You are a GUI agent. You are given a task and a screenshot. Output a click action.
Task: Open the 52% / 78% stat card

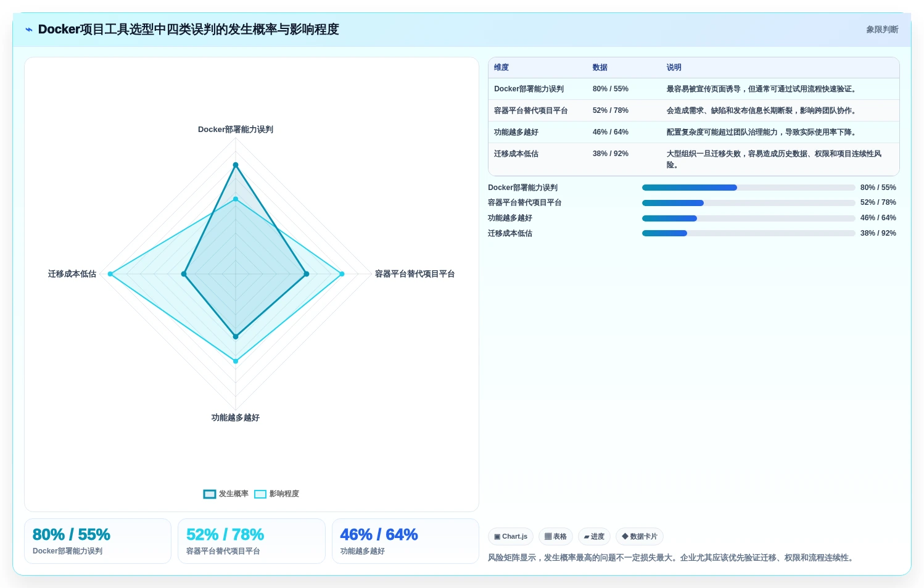(x=252, y=541)
